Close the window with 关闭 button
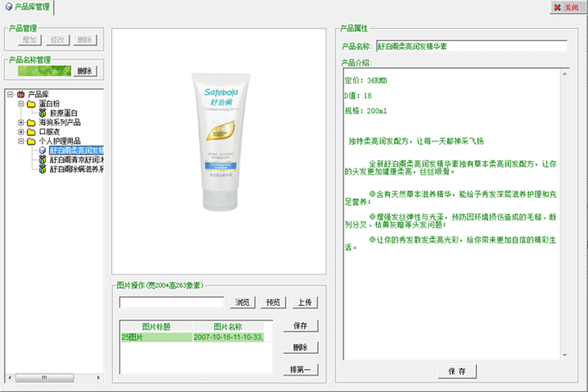588x392 pixels. 567,7
